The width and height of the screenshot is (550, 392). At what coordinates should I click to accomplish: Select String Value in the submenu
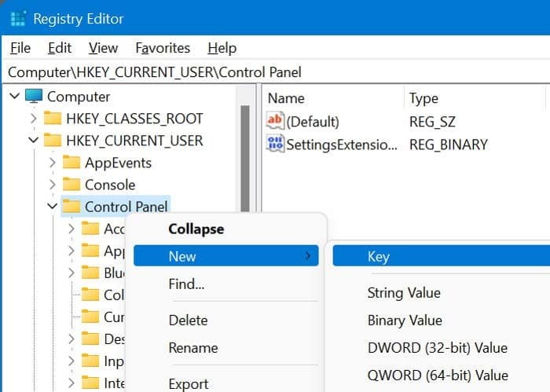pos(442,293)
